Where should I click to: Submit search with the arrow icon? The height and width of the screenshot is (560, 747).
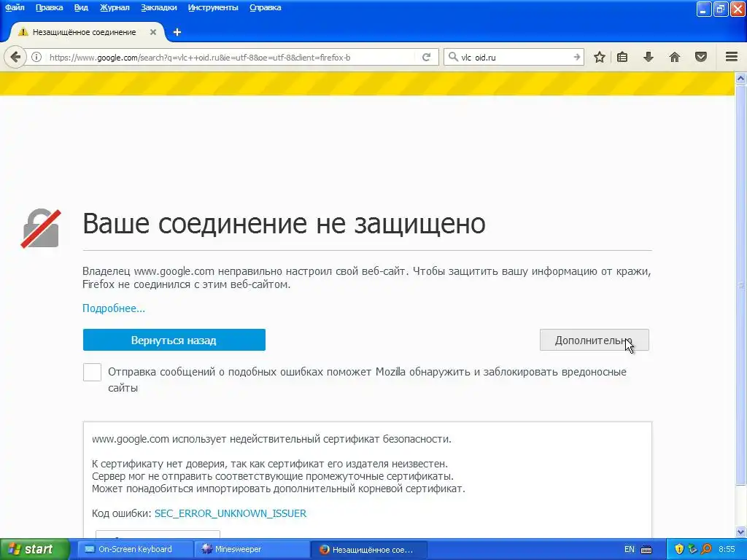pos(576,57)
